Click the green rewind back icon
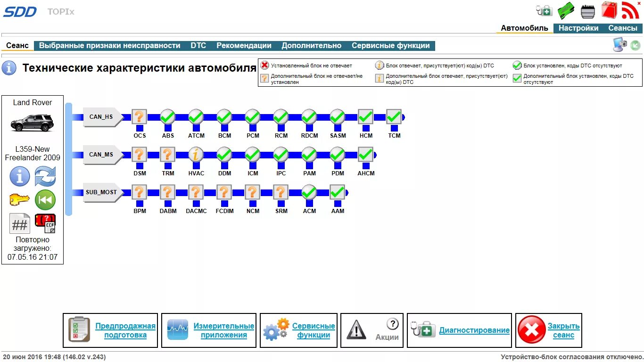644x362 pixels. click(45, 200)
